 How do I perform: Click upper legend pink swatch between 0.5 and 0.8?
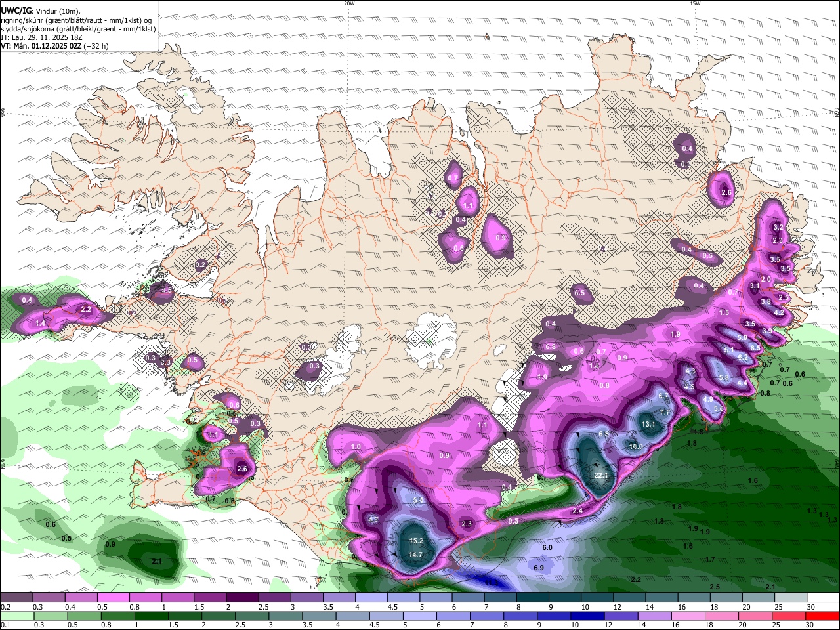pos(113,598)
